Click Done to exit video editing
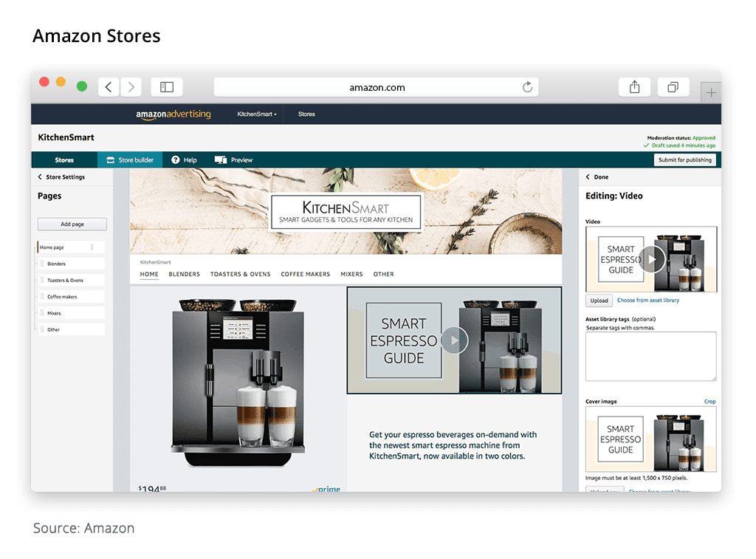 point(597,177)
